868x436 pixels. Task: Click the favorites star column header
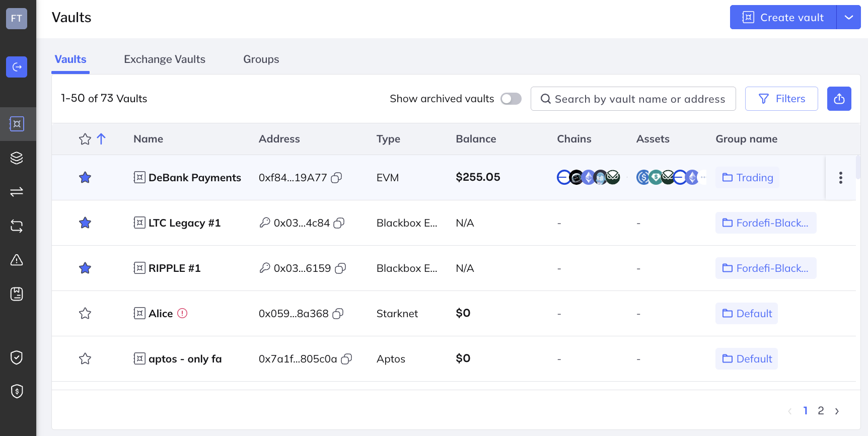coord(85,139)
